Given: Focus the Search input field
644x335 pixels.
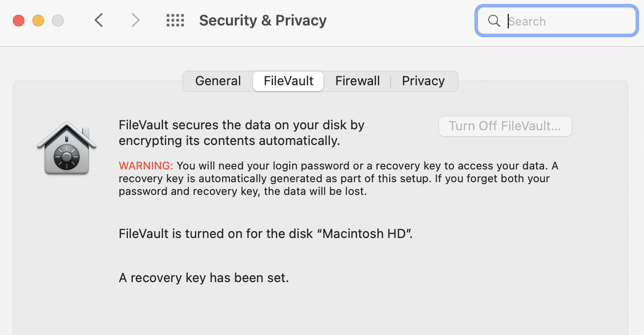Looking at the screenshot, I should click(x=569, y=22).
